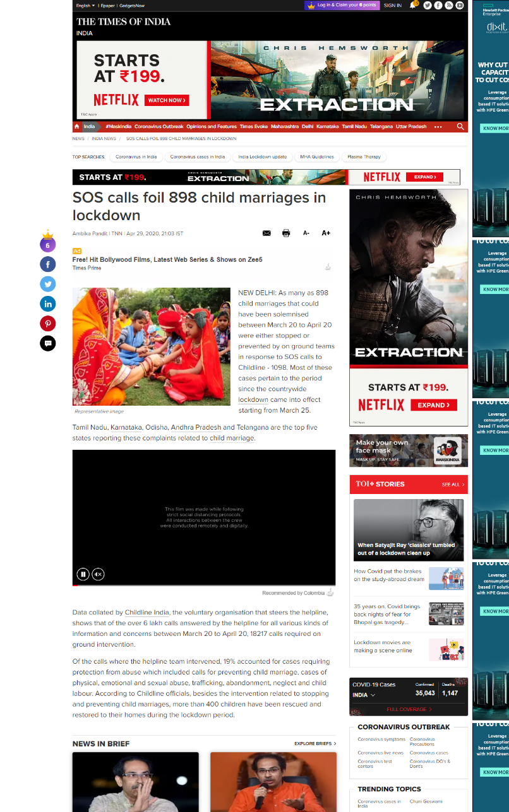Open FULL COVERAGE of COVID-19 cases
Screen dimensions: 509x812
(409, 710)
